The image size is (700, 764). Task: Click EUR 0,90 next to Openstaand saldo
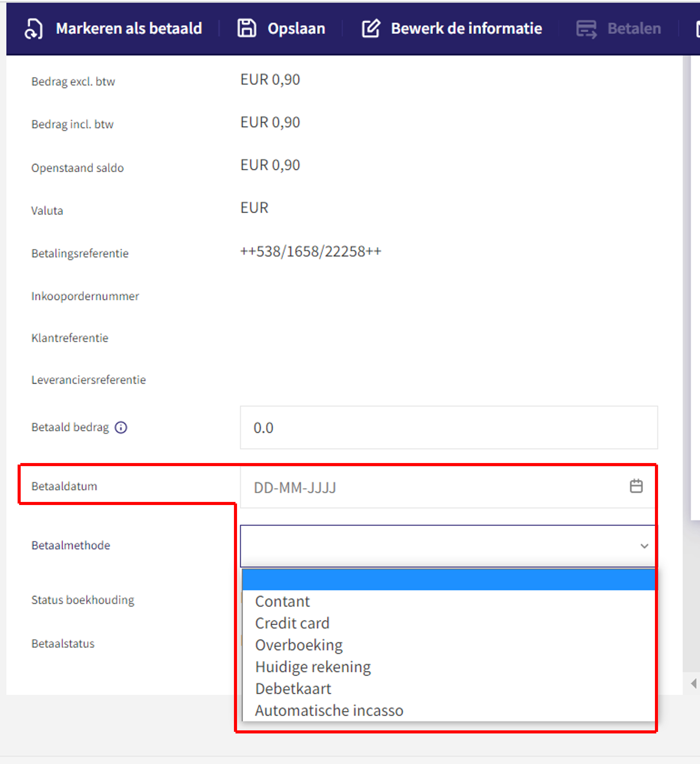[270, 165]
